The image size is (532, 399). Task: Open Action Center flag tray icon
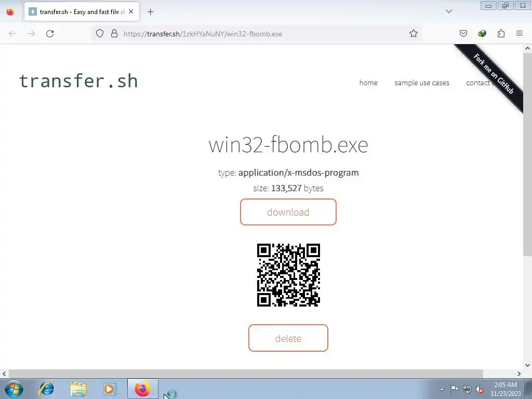[454, 389]
